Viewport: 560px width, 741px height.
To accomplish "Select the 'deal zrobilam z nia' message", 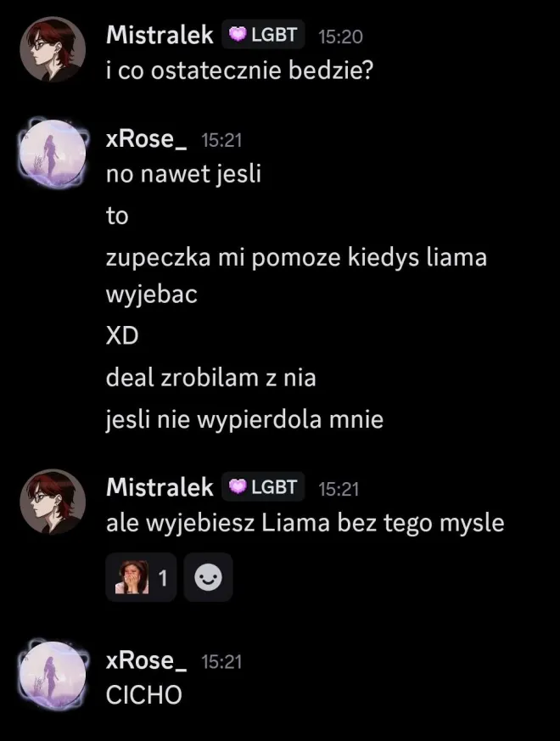I will pos(210,378).
